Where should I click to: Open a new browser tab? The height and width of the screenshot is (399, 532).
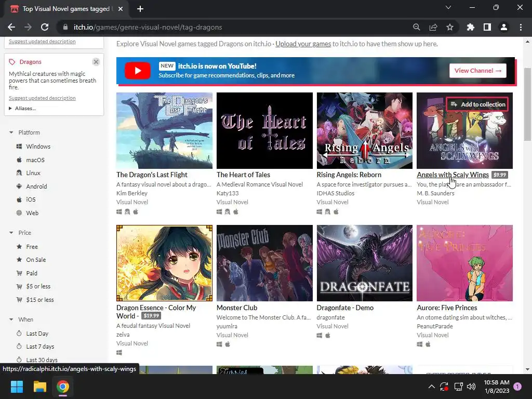point(140,9)
